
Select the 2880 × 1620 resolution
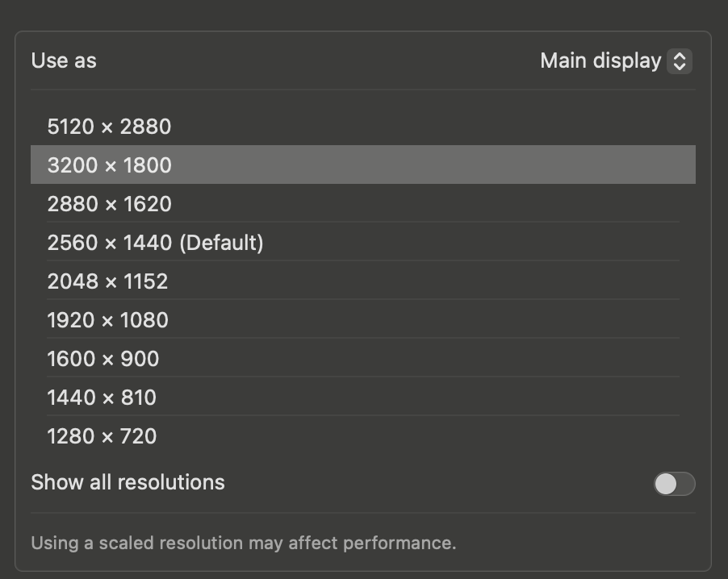(x=108, y=204)
